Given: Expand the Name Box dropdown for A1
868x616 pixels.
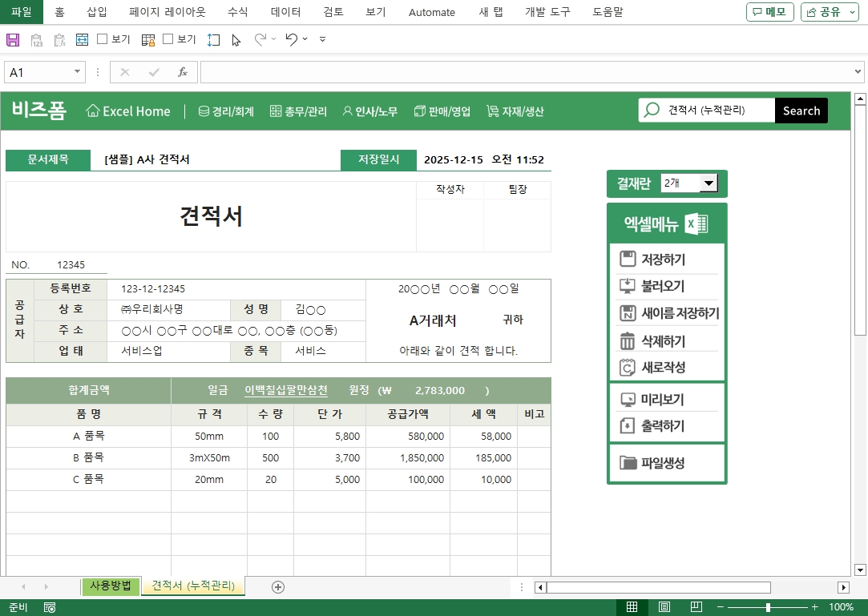Looking at the screenshot, I should (78, 72).
